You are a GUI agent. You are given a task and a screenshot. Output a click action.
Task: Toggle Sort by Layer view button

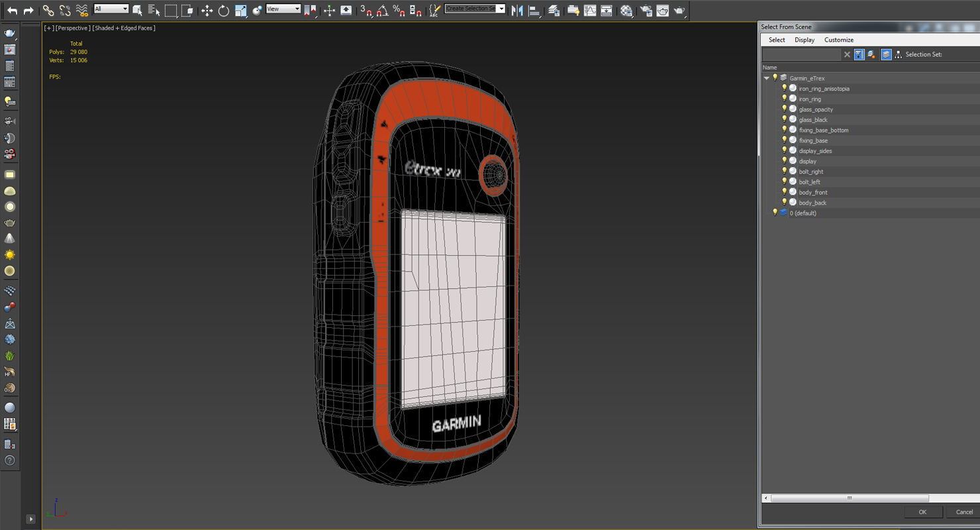tap(886, 54)
